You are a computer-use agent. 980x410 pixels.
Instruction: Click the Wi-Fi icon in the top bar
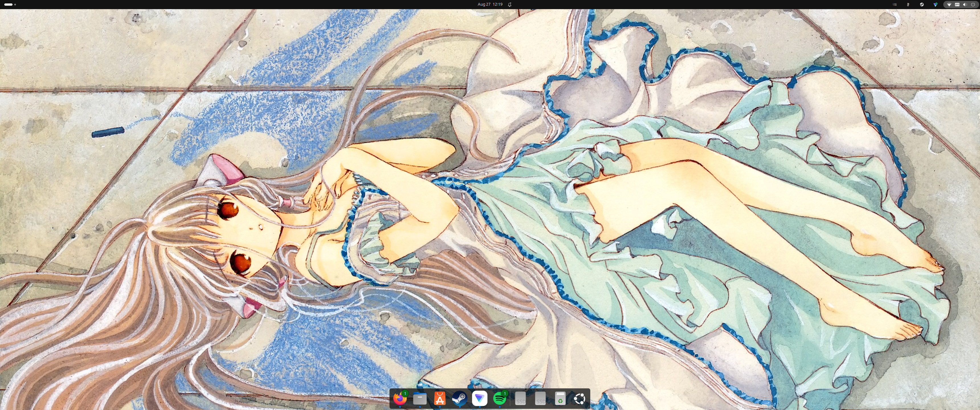click(949, 4)
